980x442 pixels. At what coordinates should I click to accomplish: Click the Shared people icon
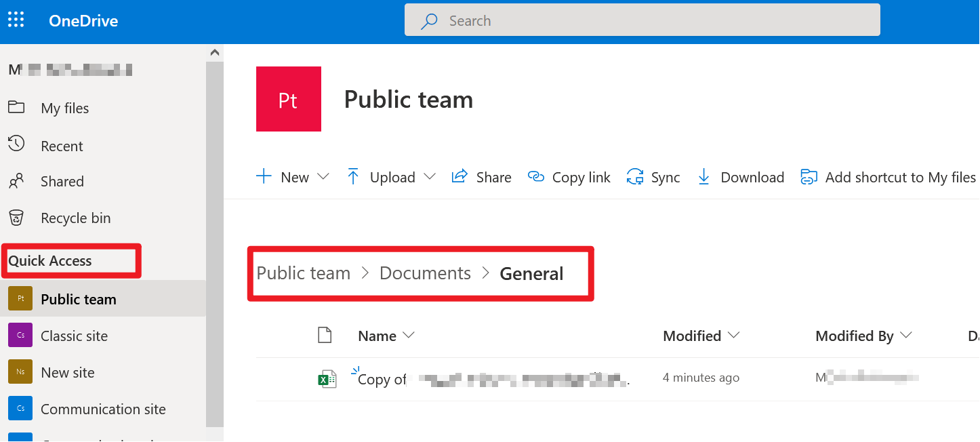16,181
